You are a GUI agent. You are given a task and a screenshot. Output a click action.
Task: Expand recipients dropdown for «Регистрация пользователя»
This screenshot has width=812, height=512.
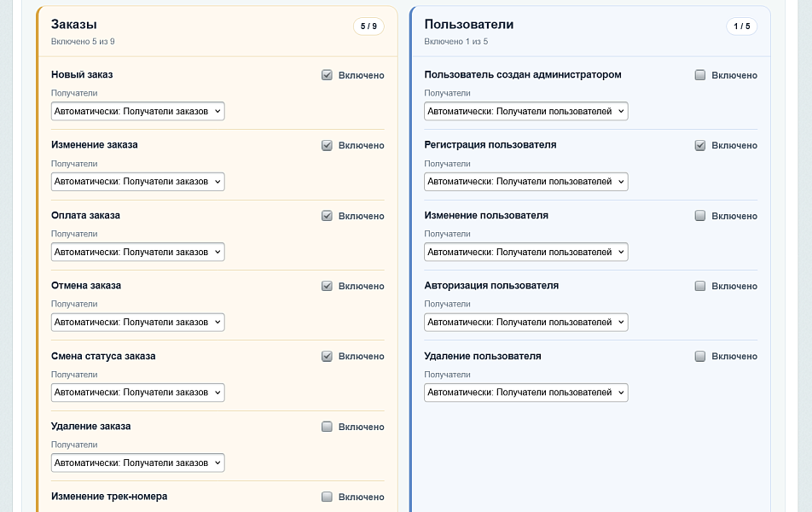[526, 182]
